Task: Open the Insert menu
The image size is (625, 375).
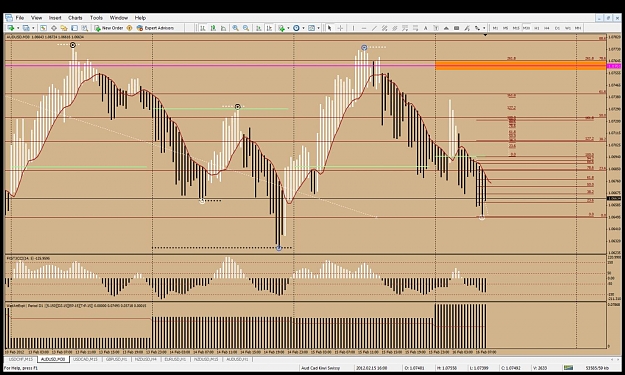Action: pos(55,18)
